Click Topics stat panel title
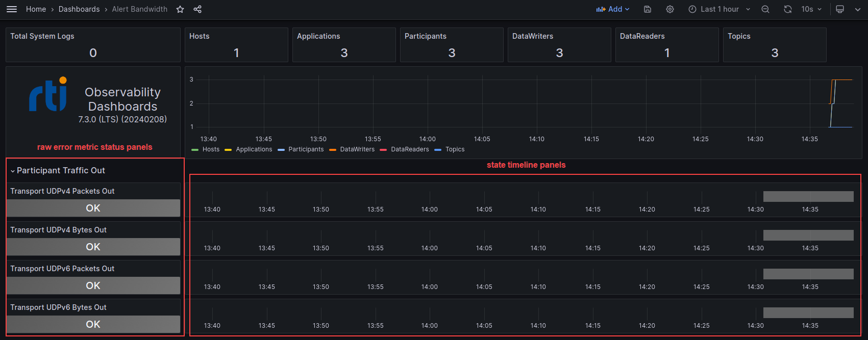Screen dimensions: 868x340 coord(739,36)
